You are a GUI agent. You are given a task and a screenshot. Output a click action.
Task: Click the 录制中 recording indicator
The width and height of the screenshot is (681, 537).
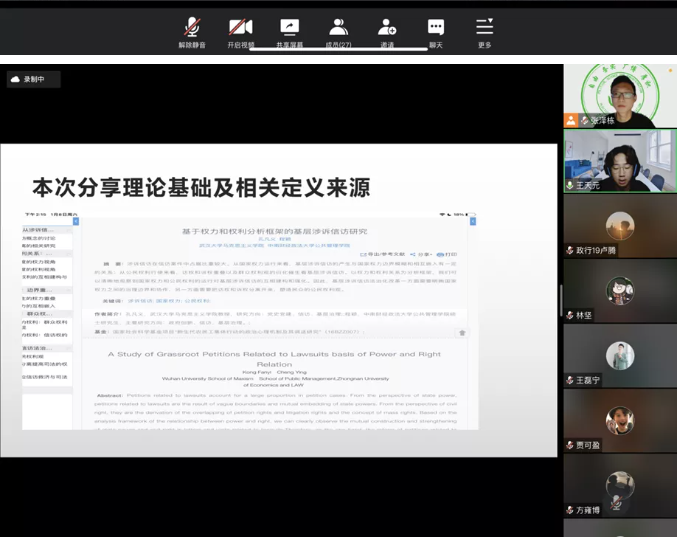coord(34,80)
